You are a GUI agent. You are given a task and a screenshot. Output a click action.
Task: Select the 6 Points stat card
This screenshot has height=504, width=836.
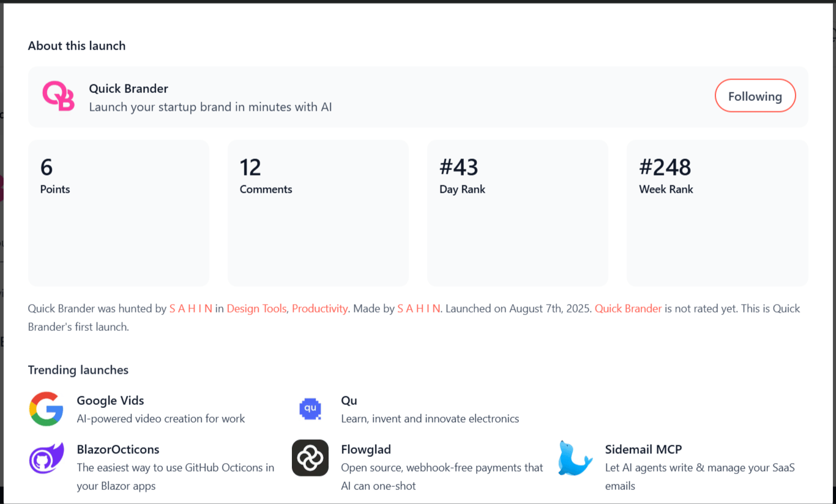pyautogui.click(x=119, y=213)
